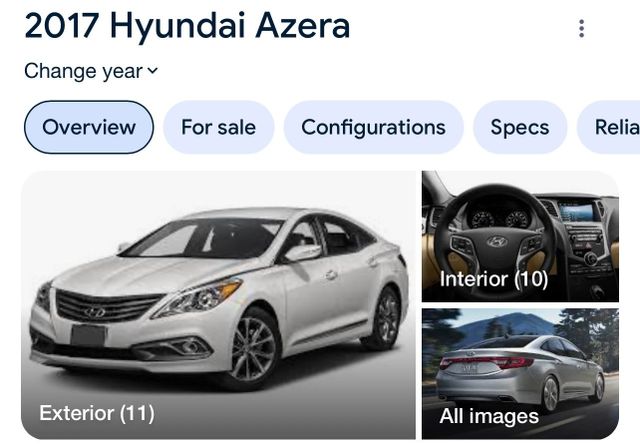Open the Exterior (11) photo gallery
This screenshot has height=447, width=640.
pyautogui.click(x=218, y=305)
